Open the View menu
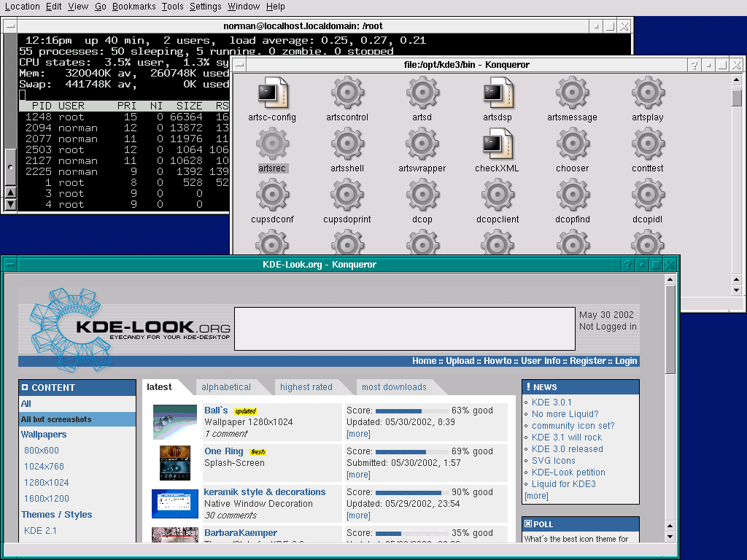This screenshot has height=560, width=747. [x=78, y=7]
